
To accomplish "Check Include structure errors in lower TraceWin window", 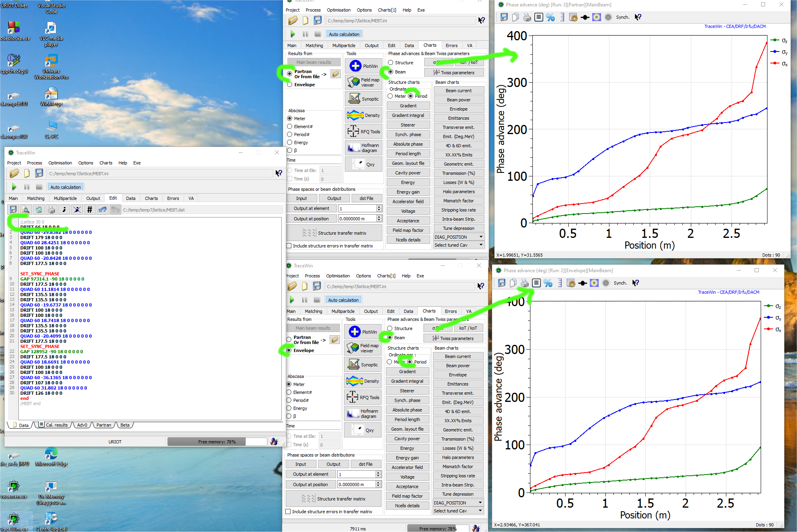I will click(288, 512).
